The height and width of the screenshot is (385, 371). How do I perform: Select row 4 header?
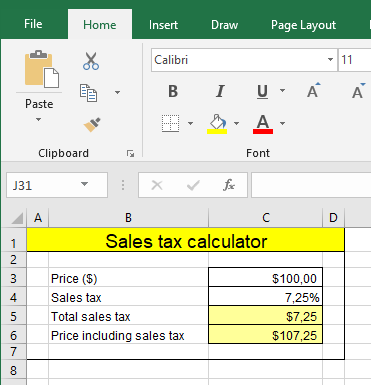click(13, 297)
